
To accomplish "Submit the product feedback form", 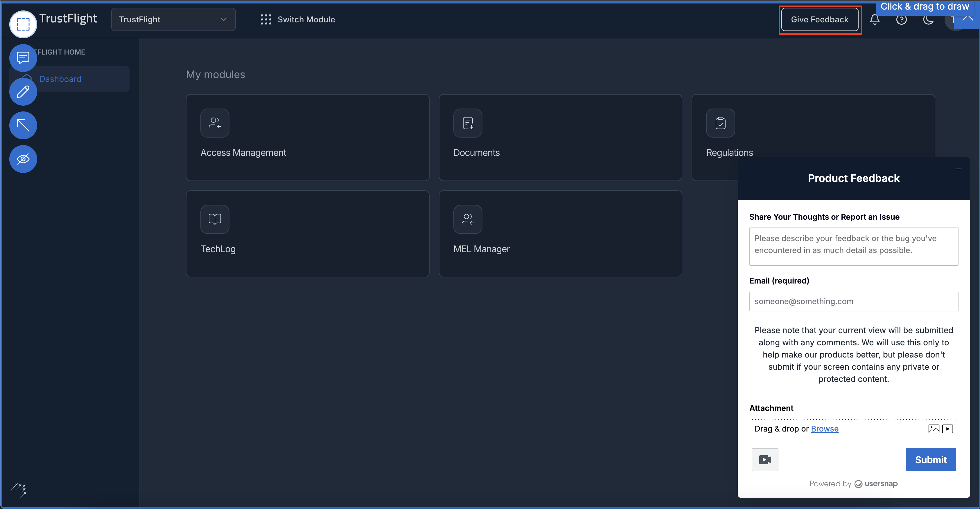I will click(931, 460).
